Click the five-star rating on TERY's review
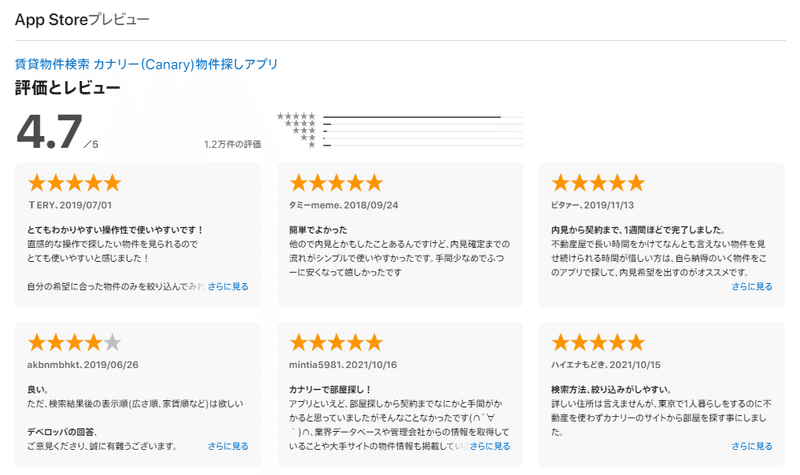800x475 pixels. 74,183
